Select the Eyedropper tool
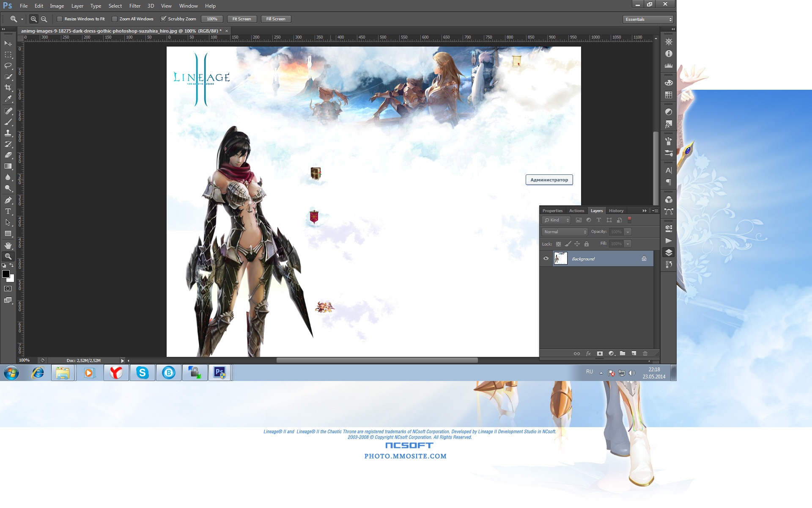 point(8,99)
